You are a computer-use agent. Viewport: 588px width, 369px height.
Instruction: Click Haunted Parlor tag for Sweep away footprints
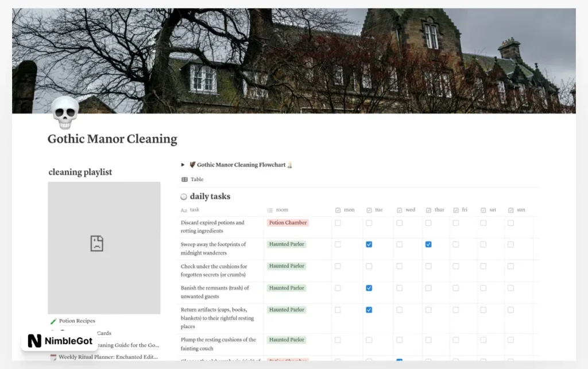pyautogui.click(x=287, y=244)
